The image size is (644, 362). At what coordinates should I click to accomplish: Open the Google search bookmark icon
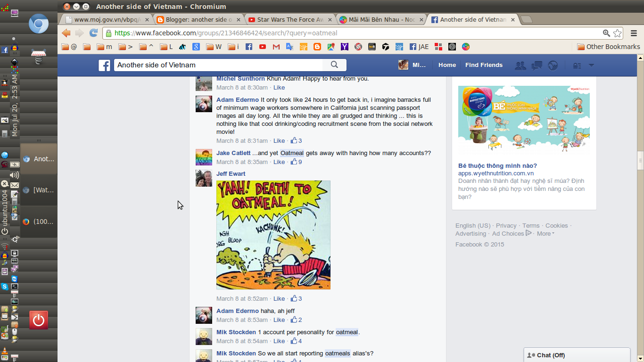[x=196, y=47]
